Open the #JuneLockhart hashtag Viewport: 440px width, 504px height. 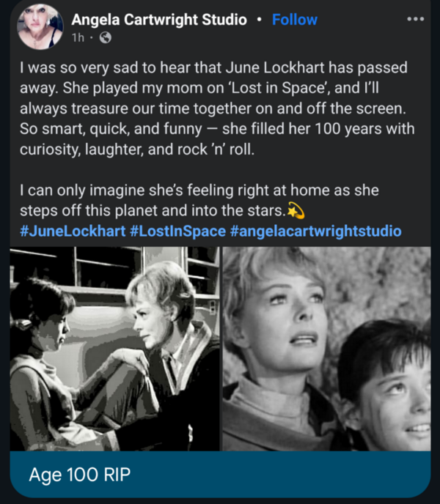tap(73, 231)
